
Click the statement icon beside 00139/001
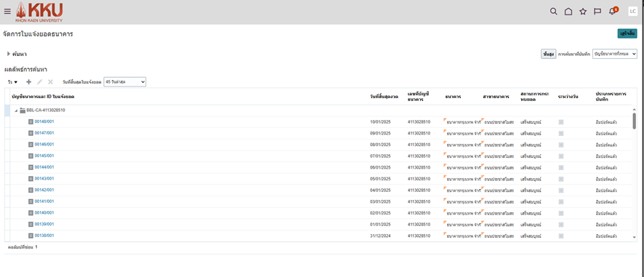(31, 225)
